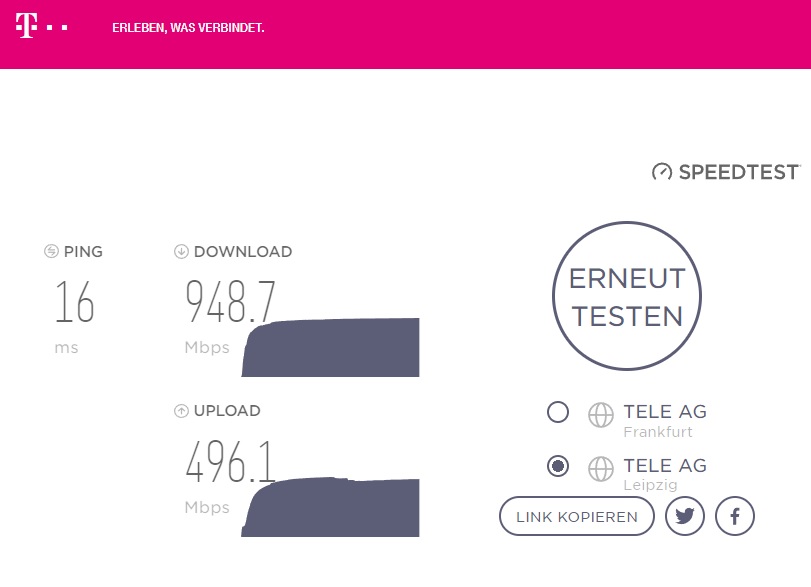Select the TELE AG Leipzig radio button

pos(558,466)
